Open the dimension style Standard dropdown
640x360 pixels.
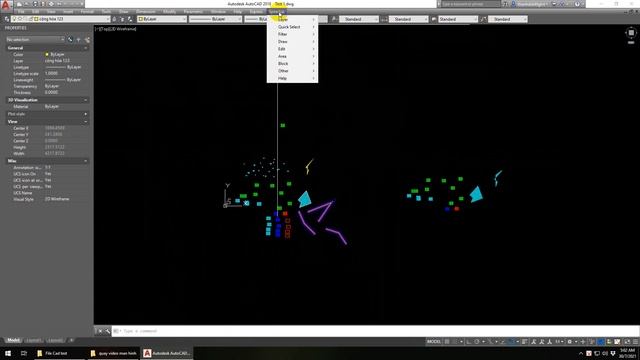[408, 19]
